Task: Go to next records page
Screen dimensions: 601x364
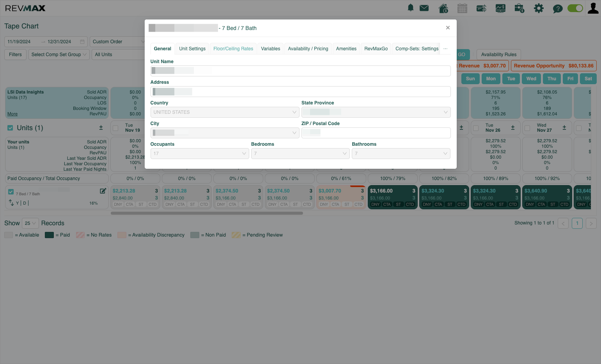Action: 591,223
